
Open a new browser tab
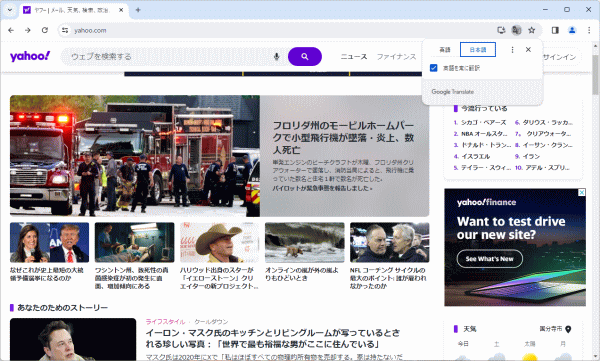click(138, 10)
